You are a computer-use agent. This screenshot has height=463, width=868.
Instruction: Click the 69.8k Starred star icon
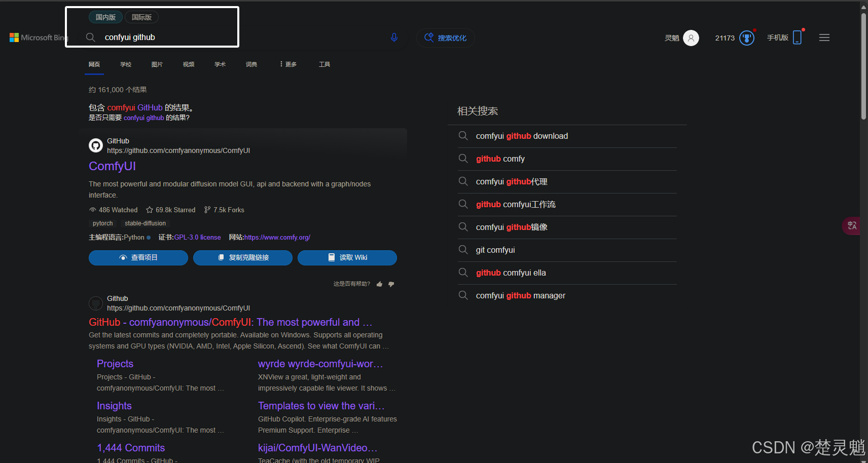[x=150, y=210]
